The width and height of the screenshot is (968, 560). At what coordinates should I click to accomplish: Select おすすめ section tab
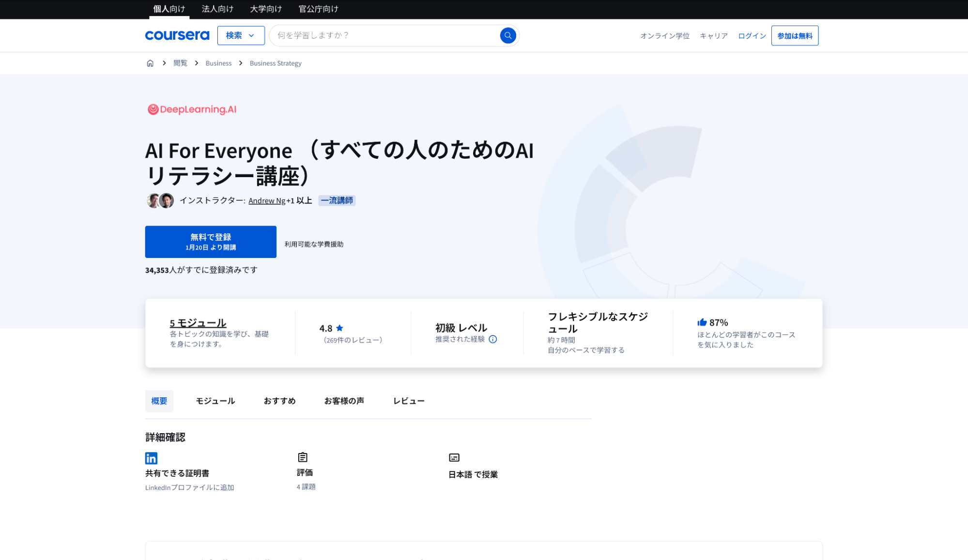tap(279, 401)
